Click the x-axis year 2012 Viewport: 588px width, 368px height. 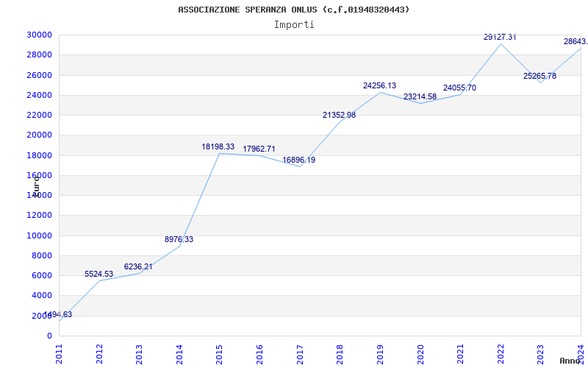point(99,354)
